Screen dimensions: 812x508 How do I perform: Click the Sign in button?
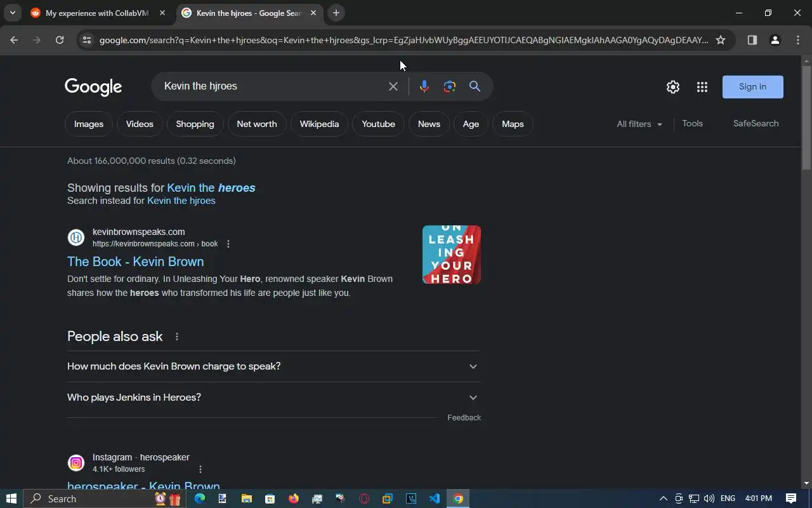click(x=752, y=87)
